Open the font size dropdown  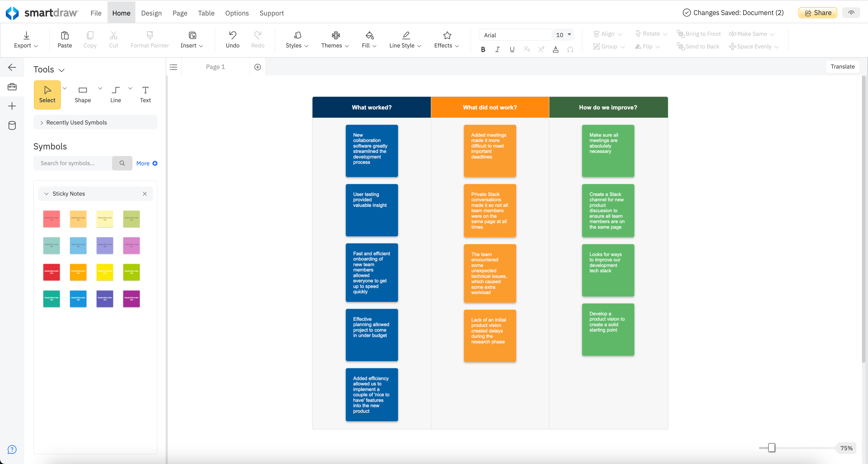[569, 35]
